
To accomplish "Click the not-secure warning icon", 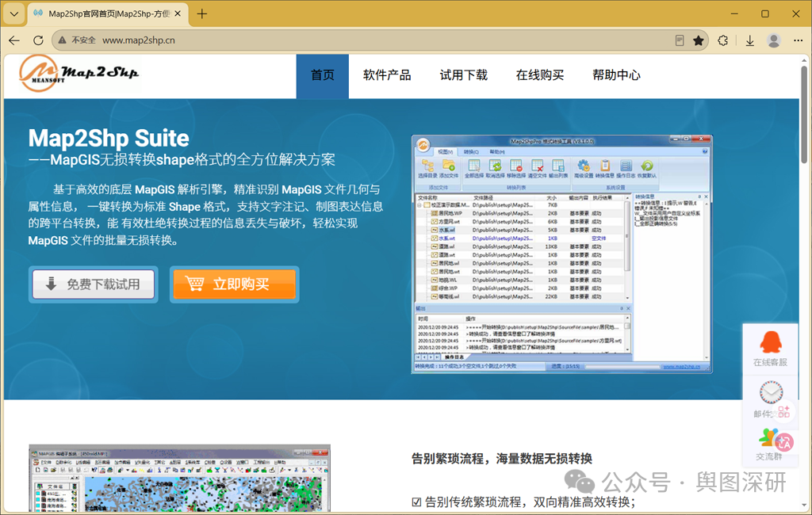I will pos(62,40).
